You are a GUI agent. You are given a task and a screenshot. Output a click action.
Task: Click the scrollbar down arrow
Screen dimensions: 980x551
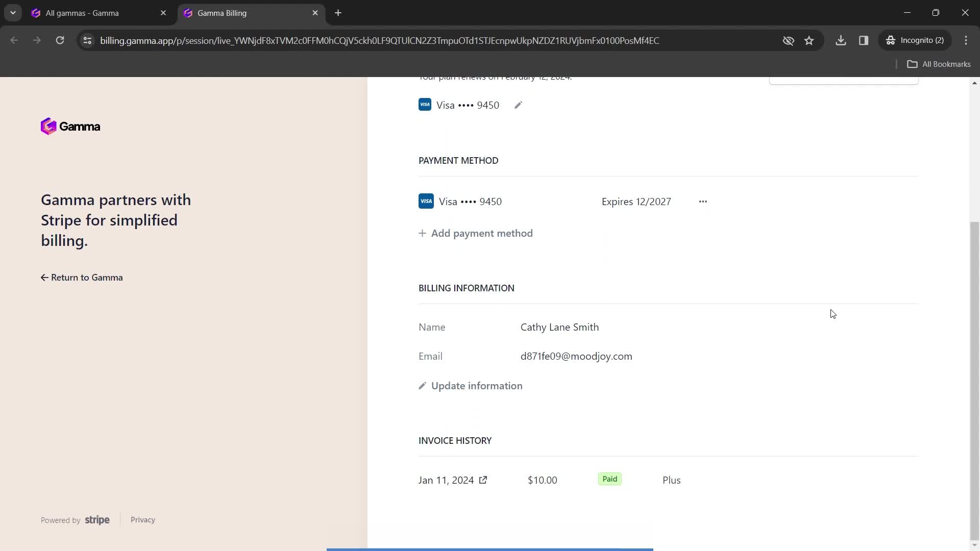pos(975,546)
